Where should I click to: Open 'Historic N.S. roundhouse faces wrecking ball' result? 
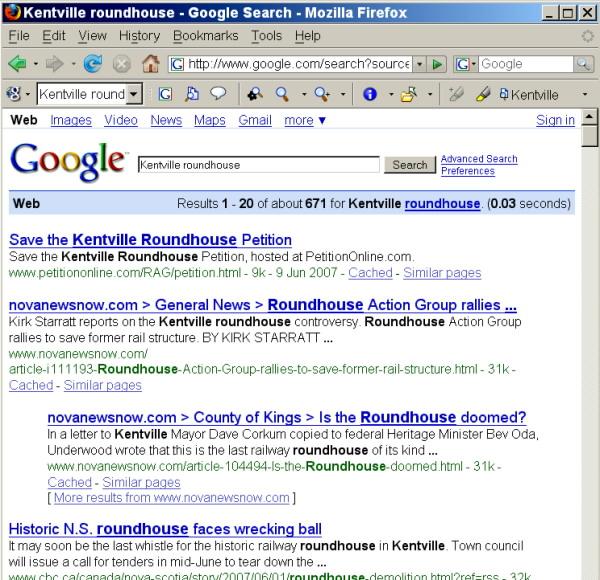pos(165,529)
